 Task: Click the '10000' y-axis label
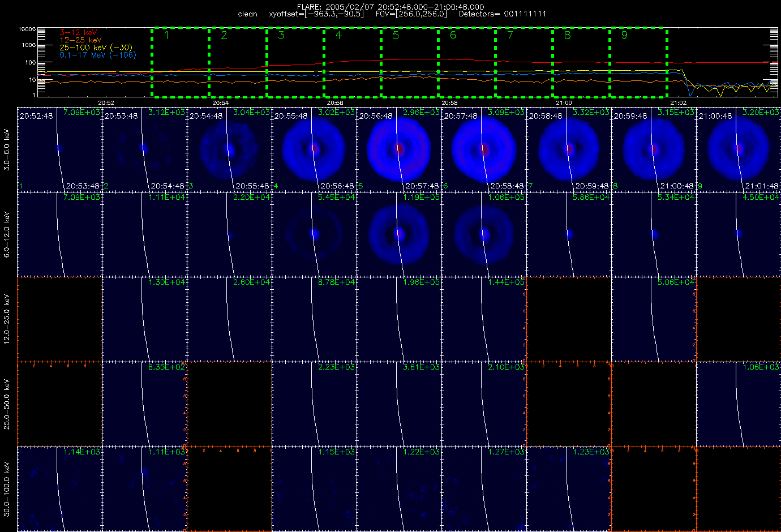tap(27, 29)
